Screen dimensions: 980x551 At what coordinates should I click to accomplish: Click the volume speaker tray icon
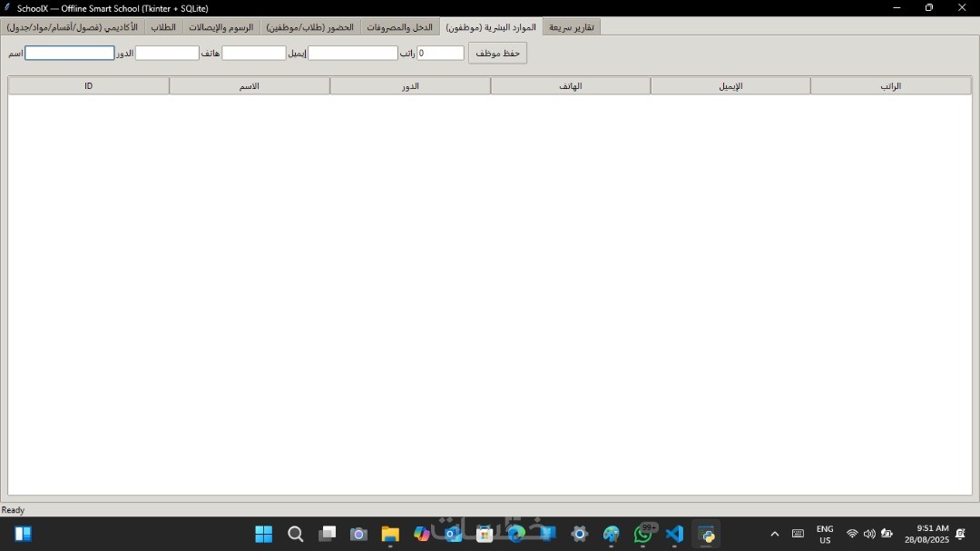[x=869, y=534]
